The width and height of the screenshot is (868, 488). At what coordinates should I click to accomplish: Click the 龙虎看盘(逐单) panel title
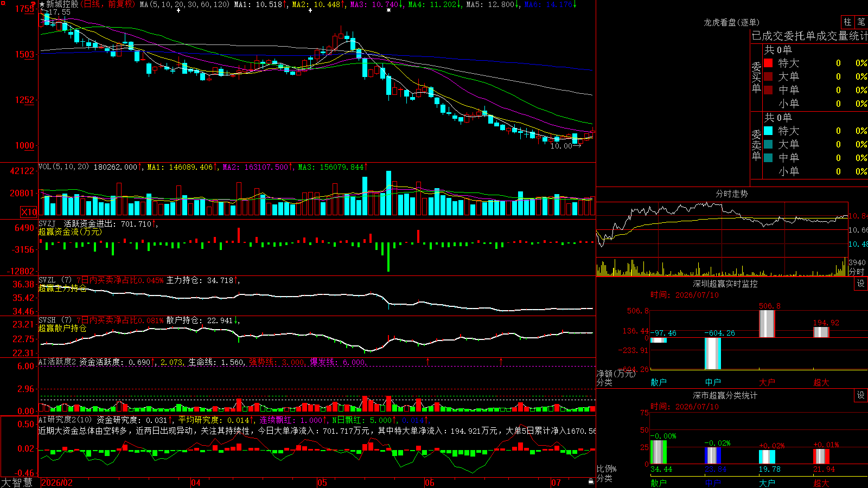731,22
